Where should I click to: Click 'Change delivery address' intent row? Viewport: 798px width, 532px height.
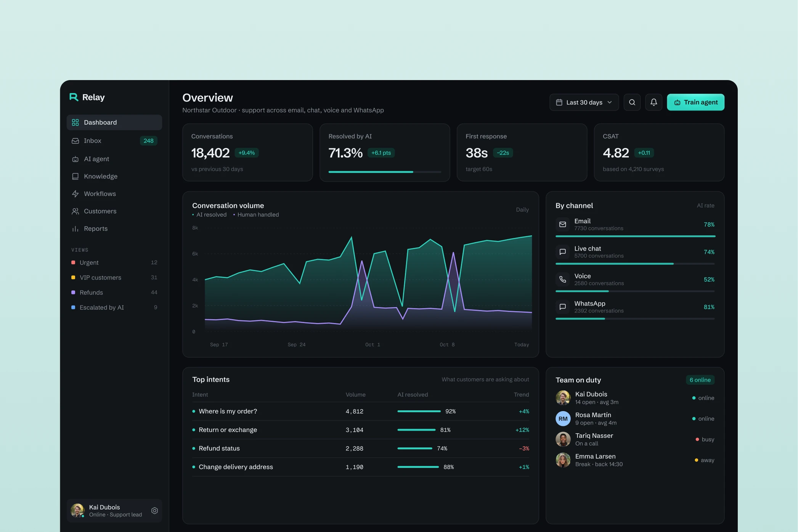pos(360,467)
